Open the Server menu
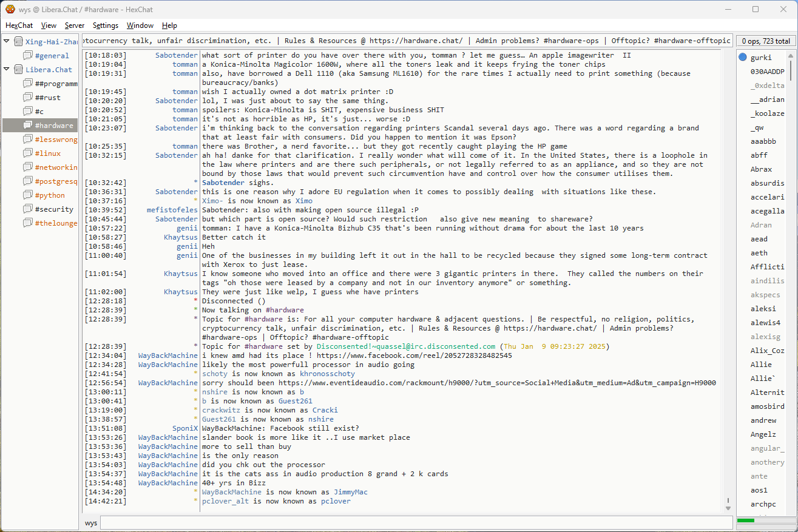Viewport: 798px width, 532px height. [75, 25]
